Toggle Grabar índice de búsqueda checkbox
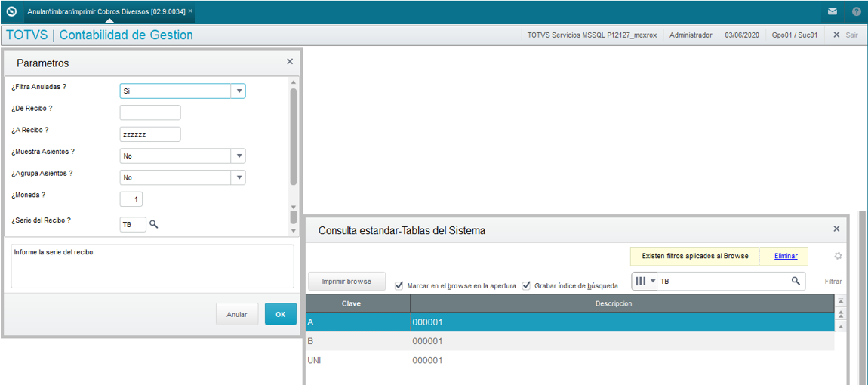The height and width of the screenshot is (385, 868). click(526, 286)
